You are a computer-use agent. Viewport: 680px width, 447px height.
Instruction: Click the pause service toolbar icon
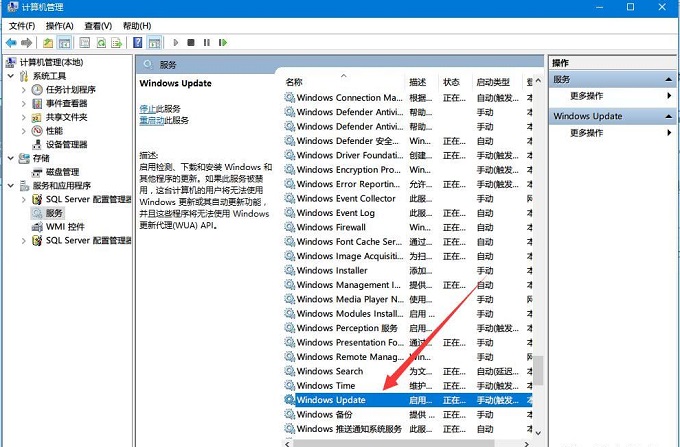pos(206,43)
